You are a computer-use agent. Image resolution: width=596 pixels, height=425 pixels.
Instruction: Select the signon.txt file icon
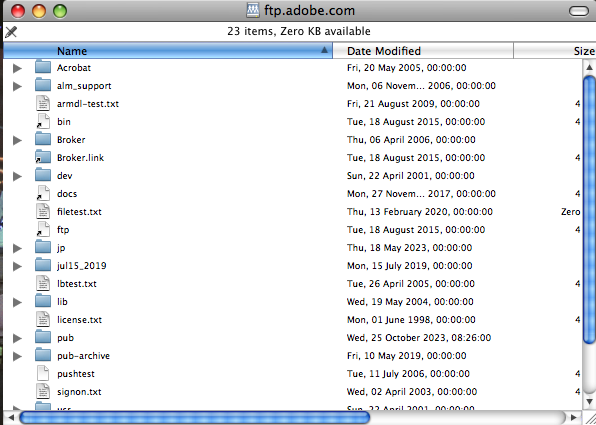coord(43,391)
